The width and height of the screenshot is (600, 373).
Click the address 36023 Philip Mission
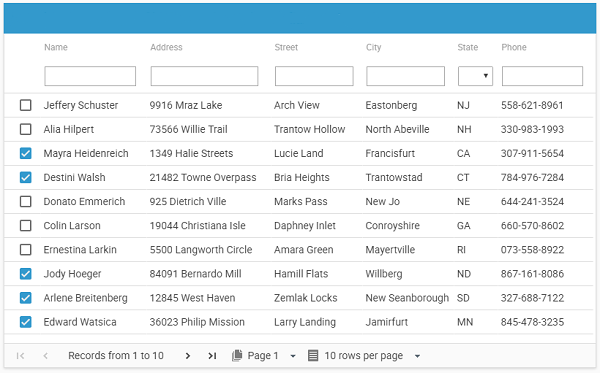pos(197,322)
